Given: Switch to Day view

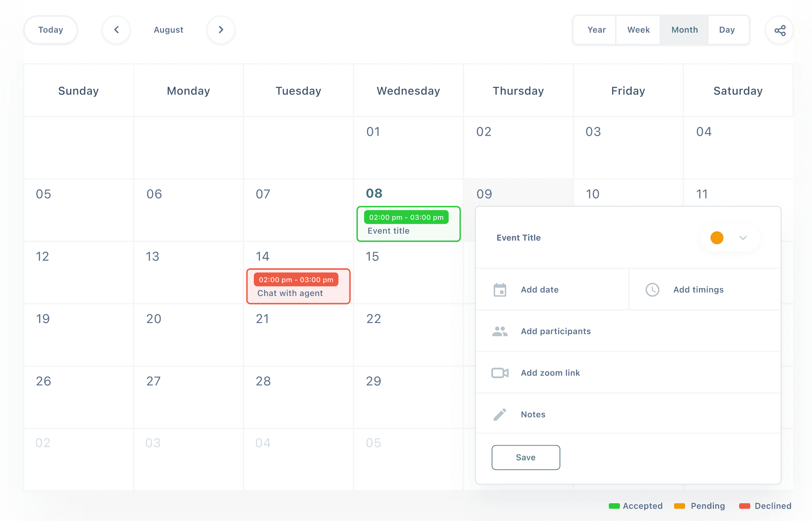Looking at the screenshot, I should [727, 30].
